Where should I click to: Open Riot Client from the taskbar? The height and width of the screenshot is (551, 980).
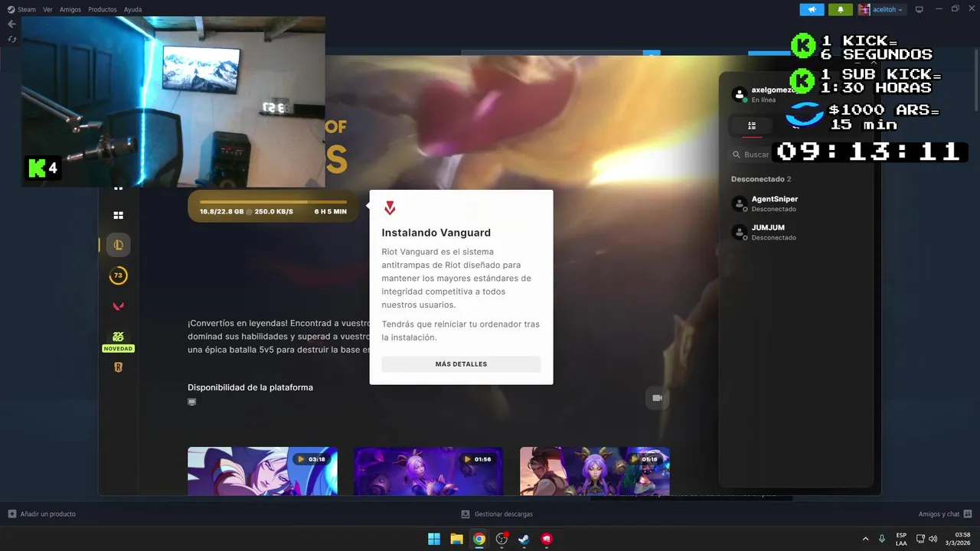pyautogui.click(x=547, y=539)
